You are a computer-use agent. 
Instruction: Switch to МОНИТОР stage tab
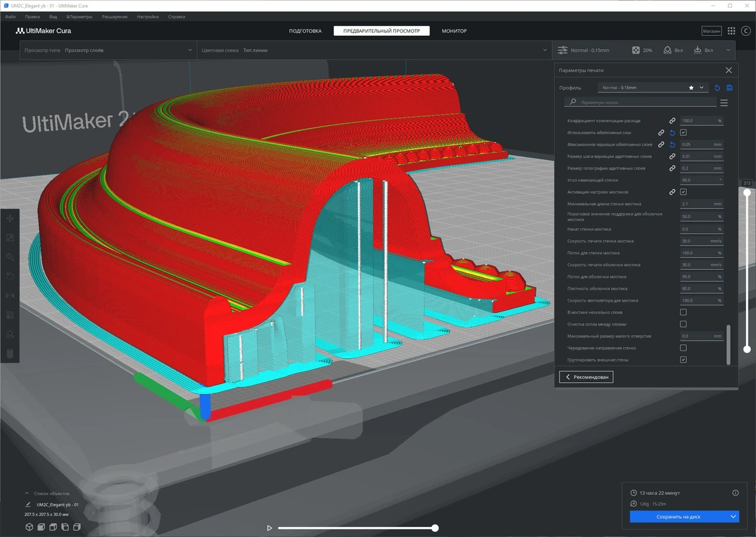454,31
